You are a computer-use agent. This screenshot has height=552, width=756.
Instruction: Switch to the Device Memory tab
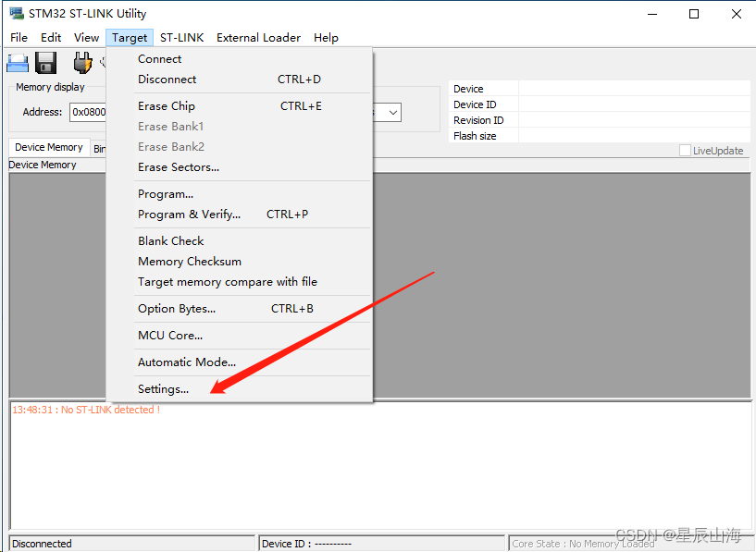coord(49,147)
